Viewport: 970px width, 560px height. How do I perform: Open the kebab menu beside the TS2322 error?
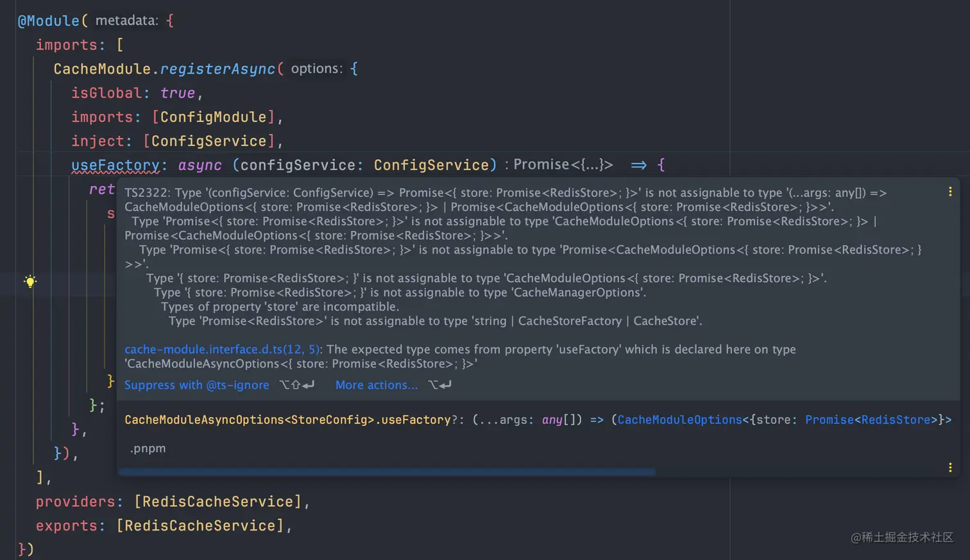[x=950, y=192]
